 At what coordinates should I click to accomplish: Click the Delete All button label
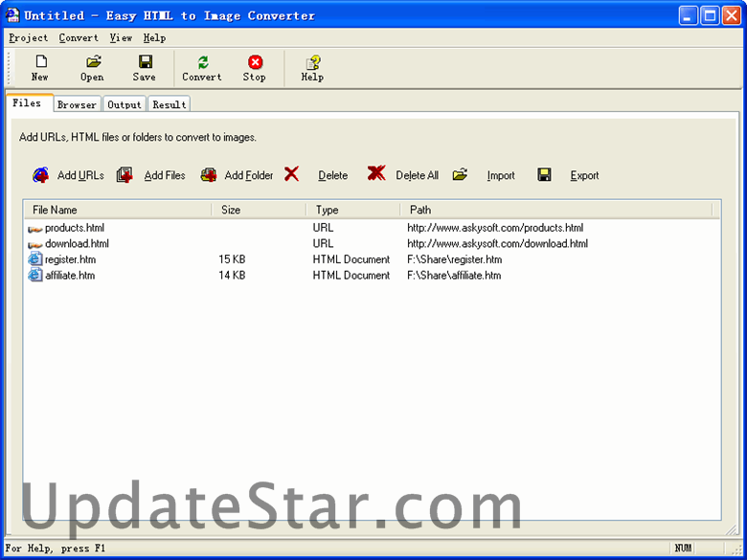click(417, 175)
